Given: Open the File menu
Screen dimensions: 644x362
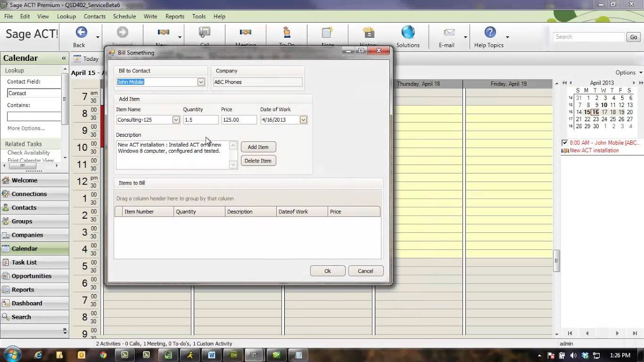Looking at the screenshot, I should [x=9, y=16].
